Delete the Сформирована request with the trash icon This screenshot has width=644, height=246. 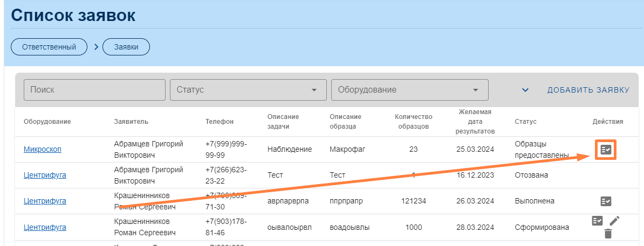click(x=608, y=234)
